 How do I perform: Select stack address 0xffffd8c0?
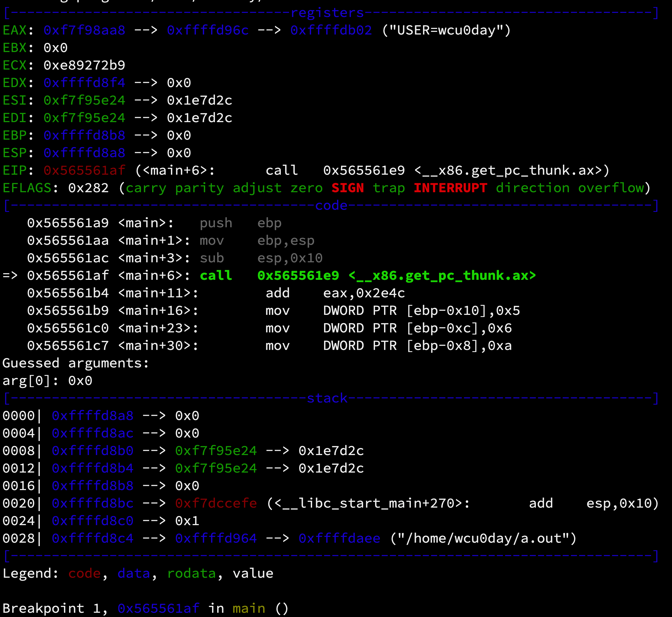point(93,521)
